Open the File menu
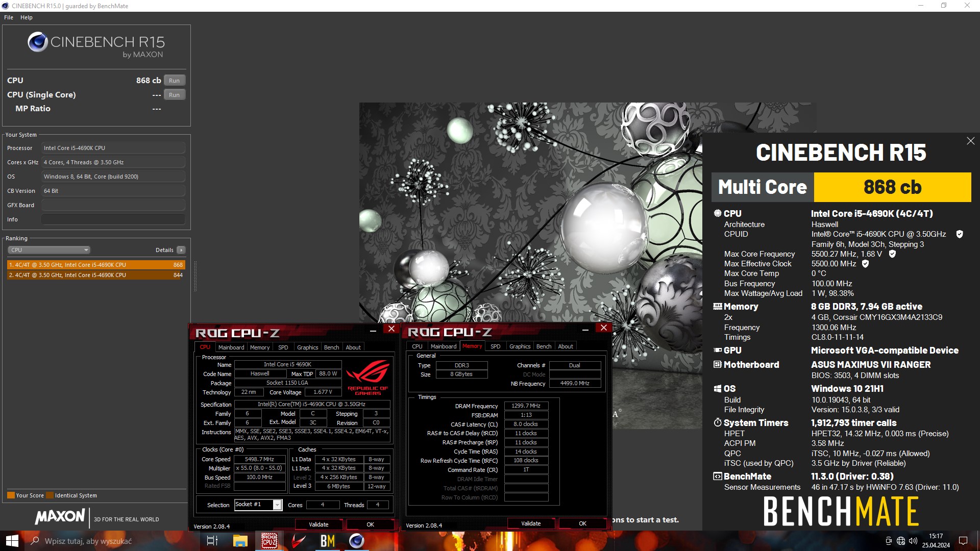Screen dimensions: 980x551 pos(9,17)
